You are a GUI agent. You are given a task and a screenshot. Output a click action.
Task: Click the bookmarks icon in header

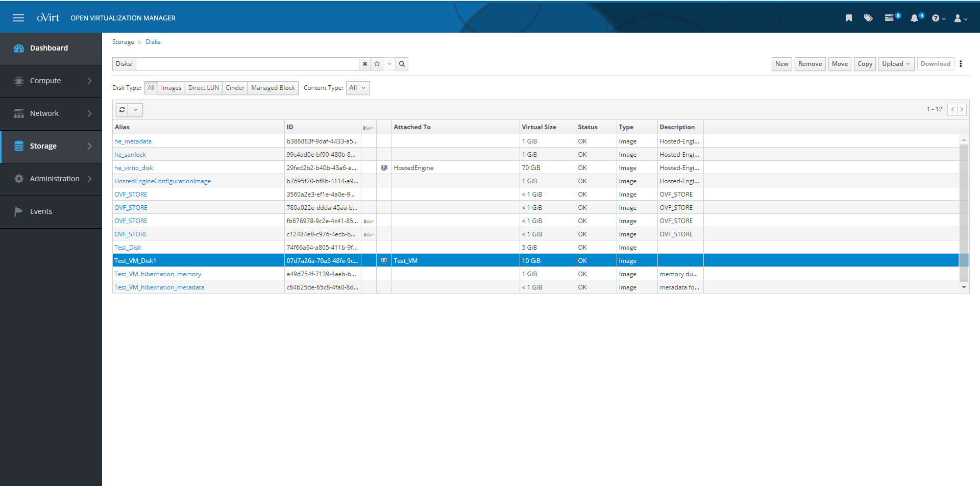[x=849, y=18]
